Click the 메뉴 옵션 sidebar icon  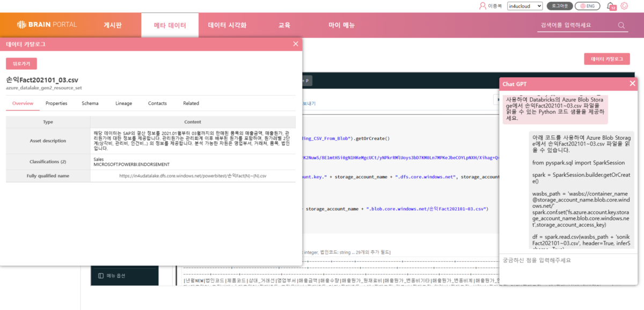pos(101,276)
